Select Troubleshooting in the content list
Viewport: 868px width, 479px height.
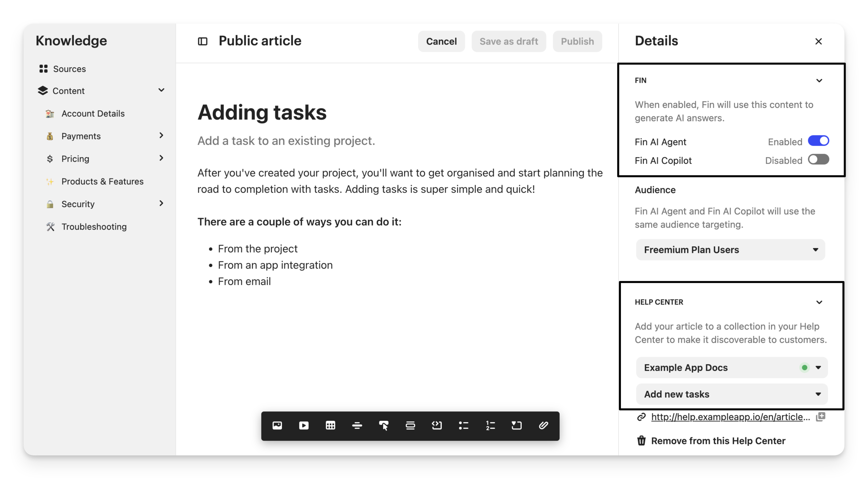point(94,227)
